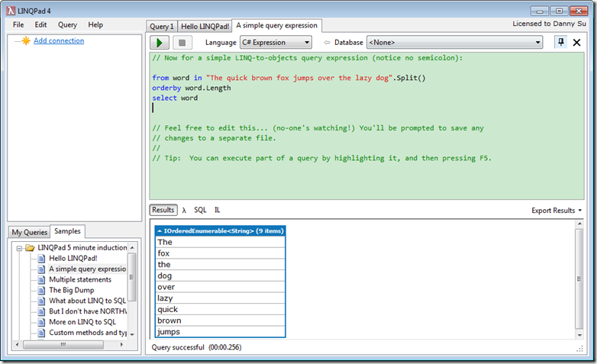597x364 pixels.
Task: Open the Language dropdown showing C# Expression
Action: click(x=276, y=42)
